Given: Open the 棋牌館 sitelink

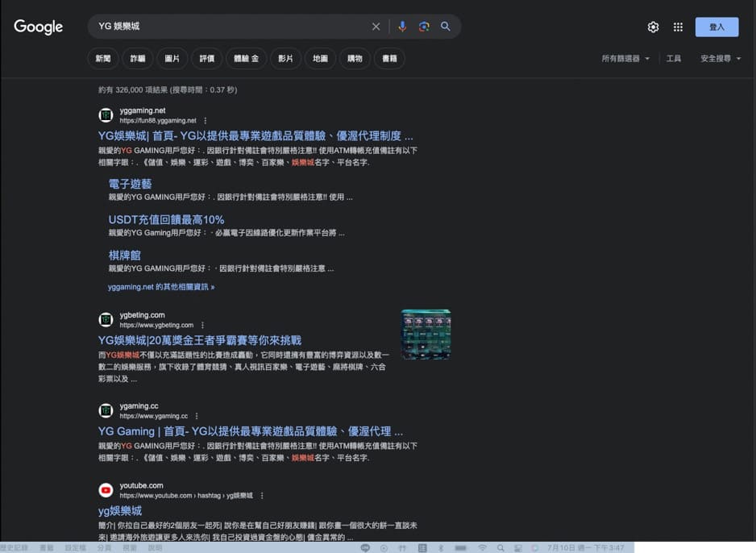Looking at the screenshot, I should [x=124, y=255].
